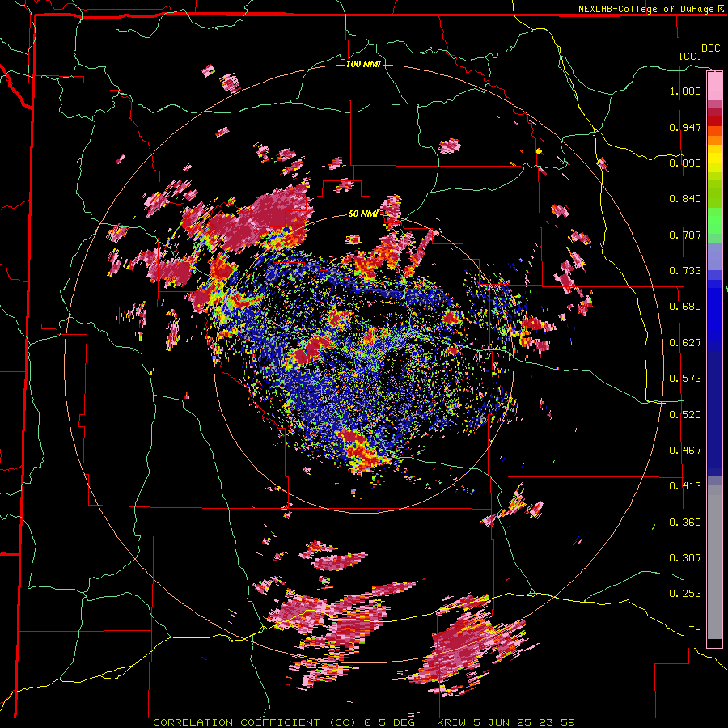Click the 100 NMI range ring label
This screenshot has width=728, height=728.
363,64
